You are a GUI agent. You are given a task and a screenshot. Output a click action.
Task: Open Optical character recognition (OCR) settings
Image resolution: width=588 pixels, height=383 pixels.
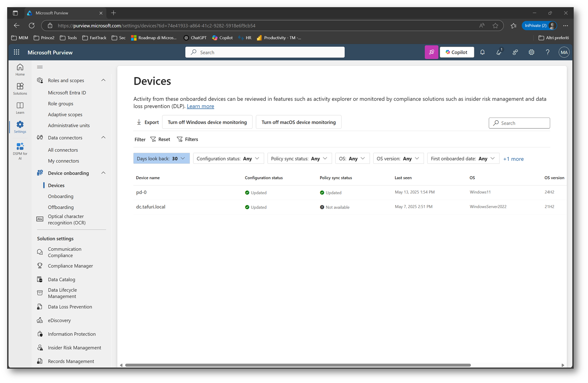pyautogui.click(x=67, y=219)
